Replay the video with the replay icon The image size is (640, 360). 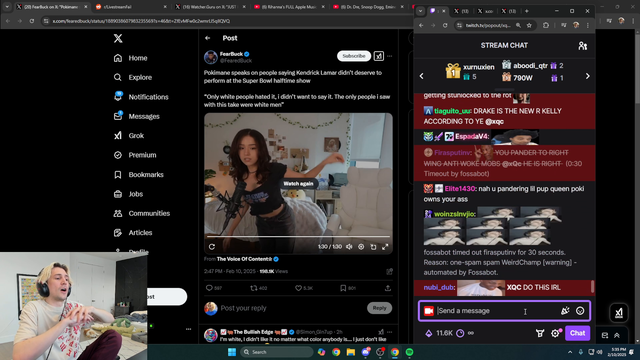tap(212, 247)
